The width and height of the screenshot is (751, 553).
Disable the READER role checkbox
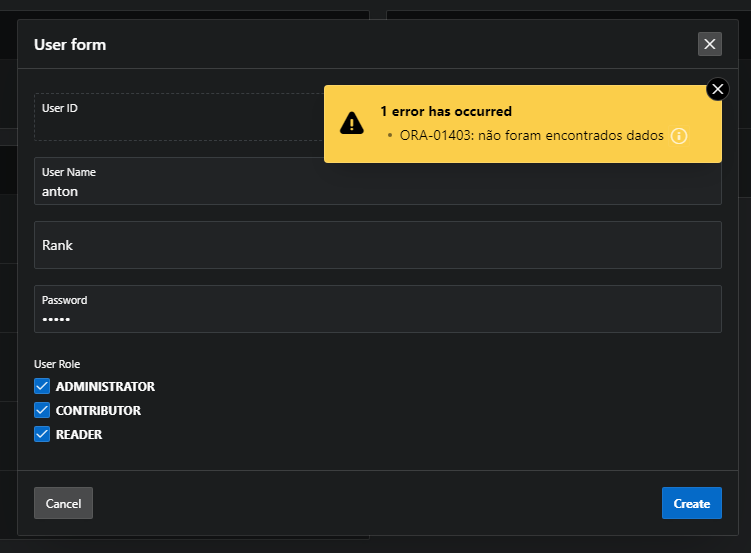(x=42, y=434)
